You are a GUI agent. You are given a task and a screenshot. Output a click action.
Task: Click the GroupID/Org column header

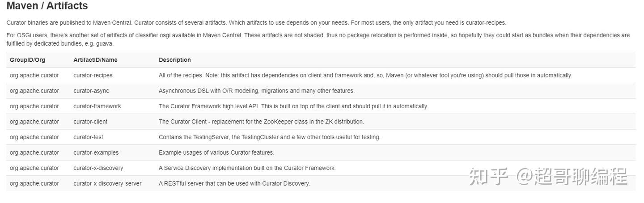tap(27, 60)
